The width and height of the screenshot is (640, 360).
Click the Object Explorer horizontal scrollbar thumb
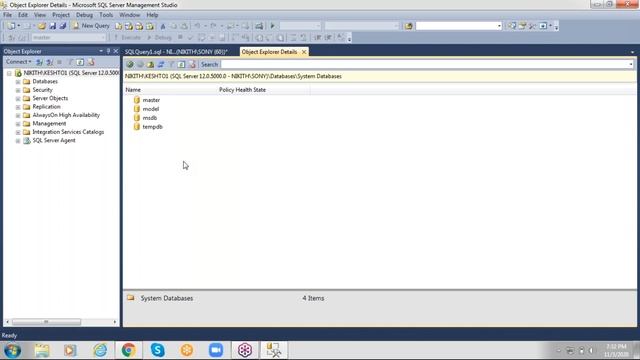click(x=46, y=322)
